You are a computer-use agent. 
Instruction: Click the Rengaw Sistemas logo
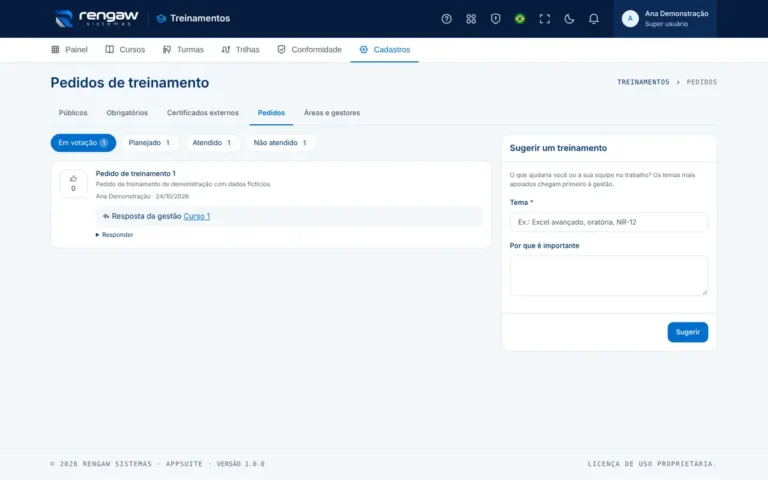click(x=96, y=19)
